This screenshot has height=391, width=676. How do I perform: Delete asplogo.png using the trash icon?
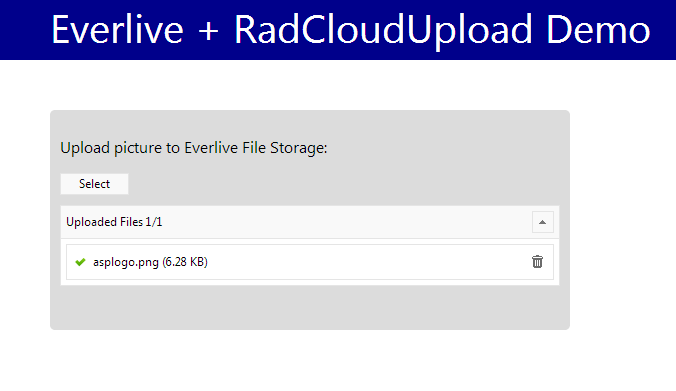pos(537,262)
